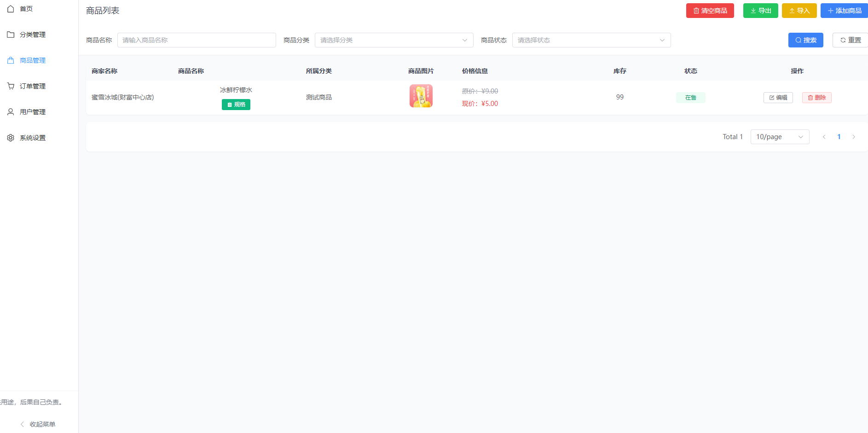The height and width of the screenshot is (433, 868).
Task: Click original price 原价: ¥9.00
Action: (480, 91)
